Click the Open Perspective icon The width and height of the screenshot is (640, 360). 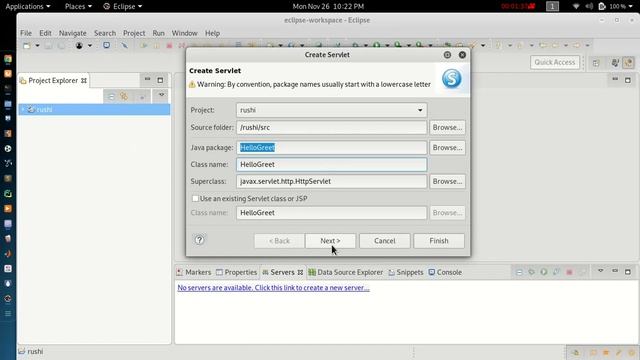pos(596,63)
